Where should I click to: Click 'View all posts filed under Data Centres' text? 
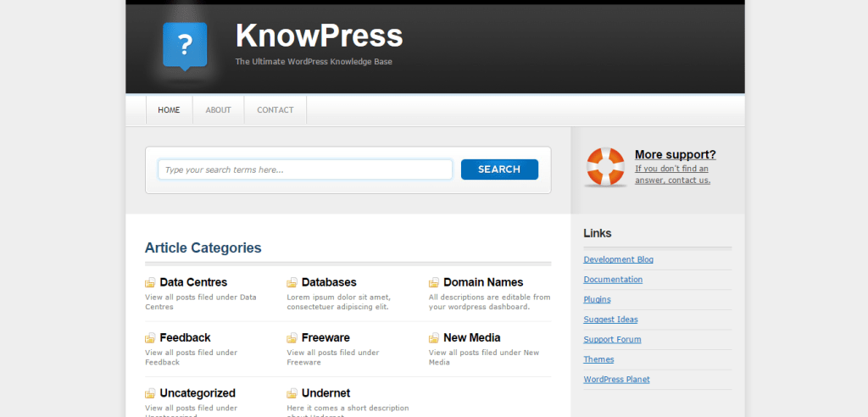(201, 302)
